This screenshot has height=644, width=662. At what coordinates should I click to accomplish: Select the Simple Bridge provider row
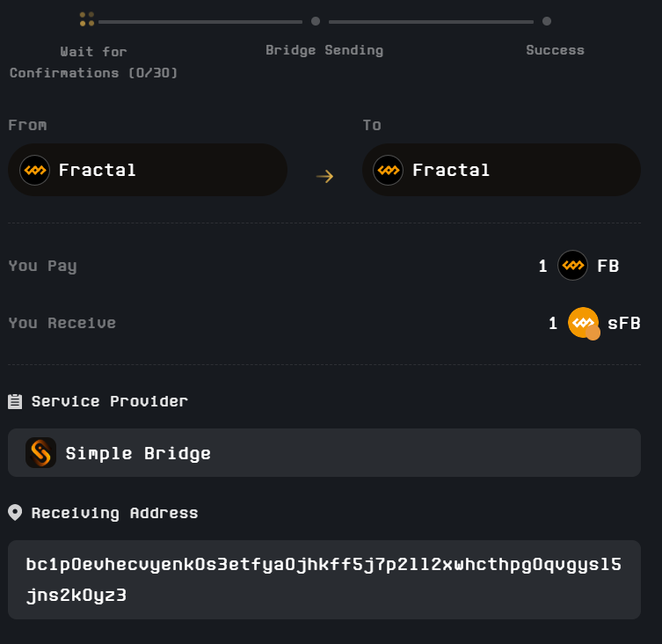click(x=324, y=453)
